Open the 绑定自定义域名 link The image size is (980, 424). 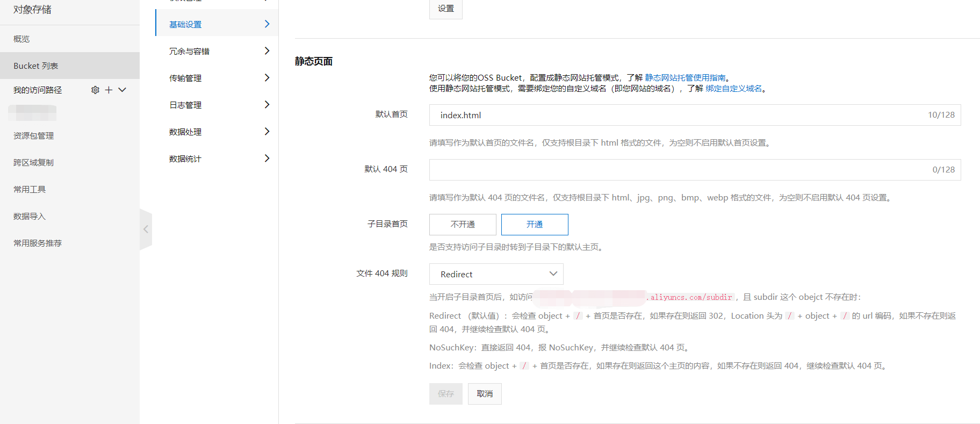[x=733, y=88]
